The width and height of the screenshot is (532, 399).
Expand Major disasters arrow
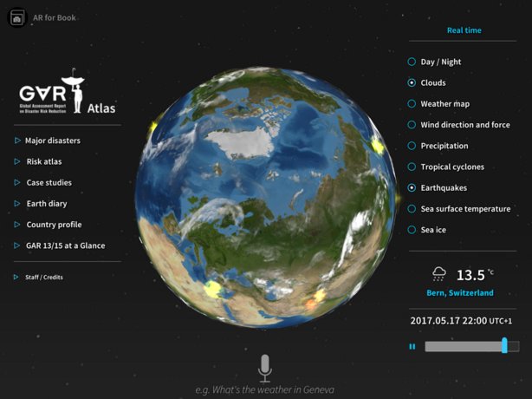click(17, 141)
